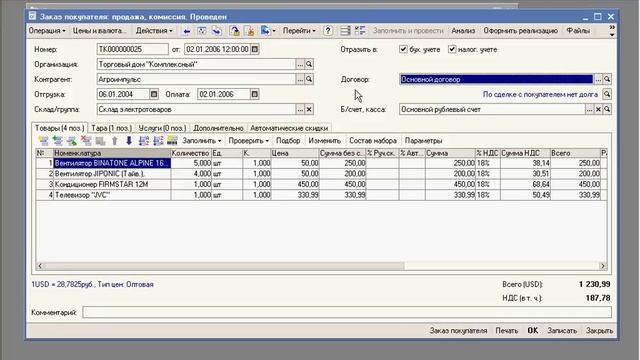Click the horizontal scrollbar of goods table
This screenshot has height=360, width=640.
[x=321, y=266]
